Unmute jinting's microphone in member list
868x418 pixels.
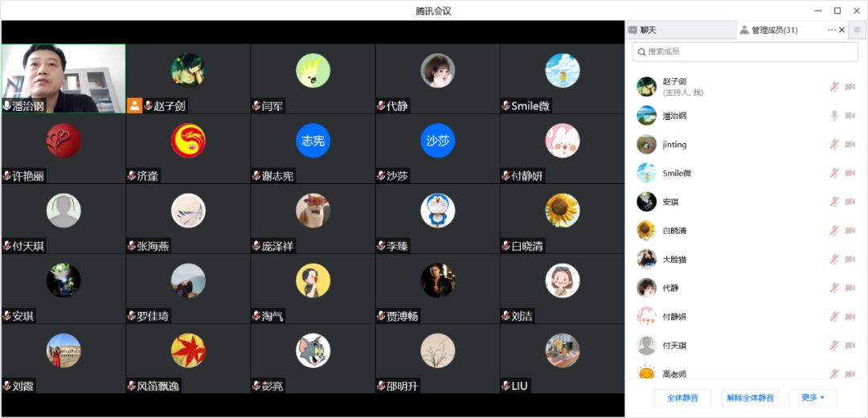click(834, 145)
